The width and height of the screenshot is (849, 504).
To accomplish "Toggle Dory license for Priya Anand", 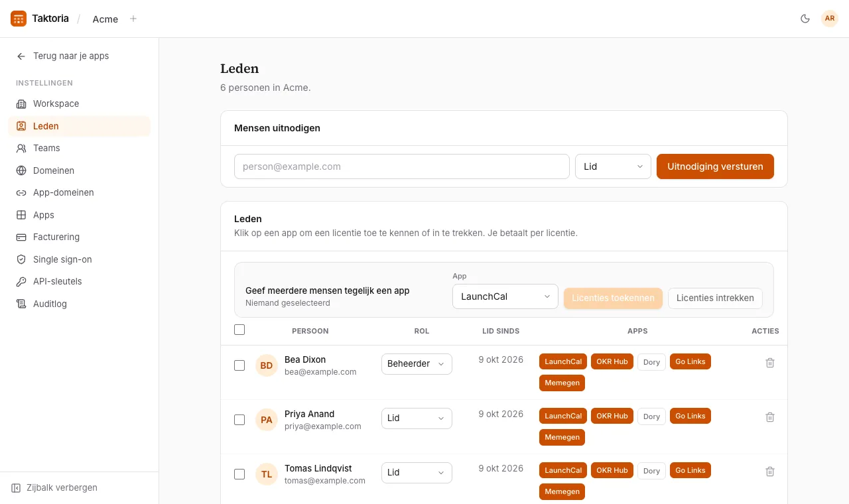I will [x=651, y=416].
